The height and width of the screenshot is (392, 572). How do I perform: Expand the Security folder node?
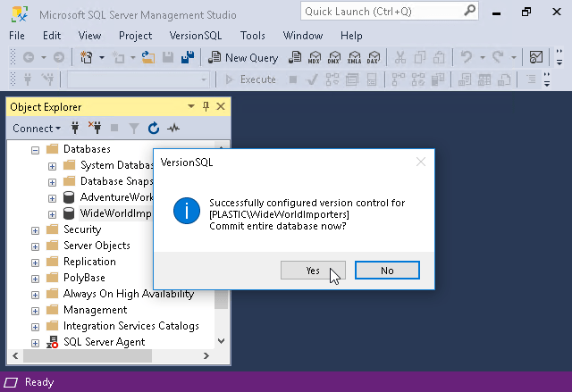(x=36, y=230)
